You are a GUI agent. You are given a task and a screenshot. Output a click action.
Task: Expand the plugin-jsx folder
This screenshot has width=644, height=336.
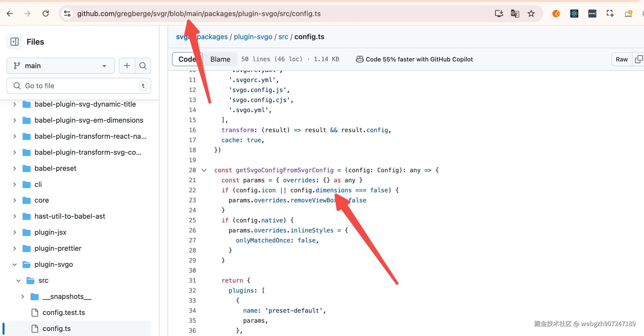click(x=15, y=232)
